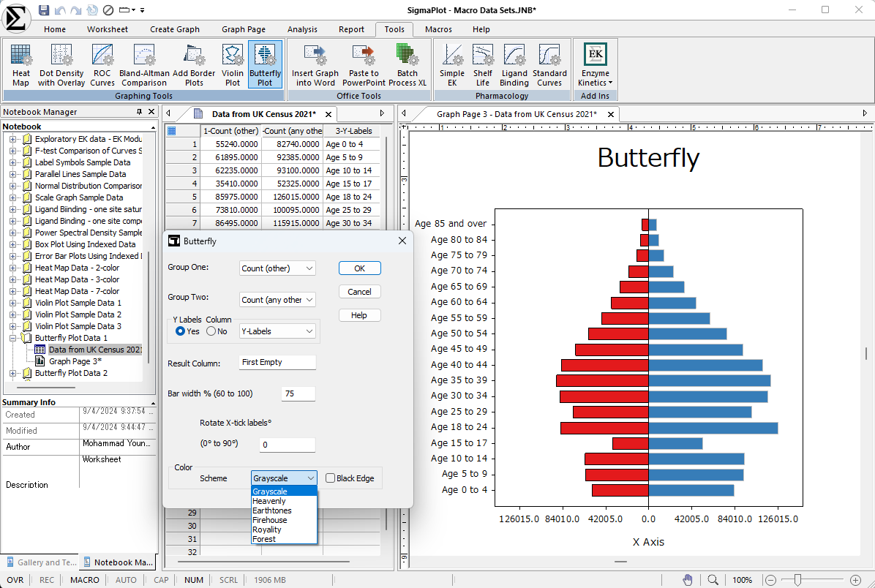Select the No radio button for Y Labels

211,331
